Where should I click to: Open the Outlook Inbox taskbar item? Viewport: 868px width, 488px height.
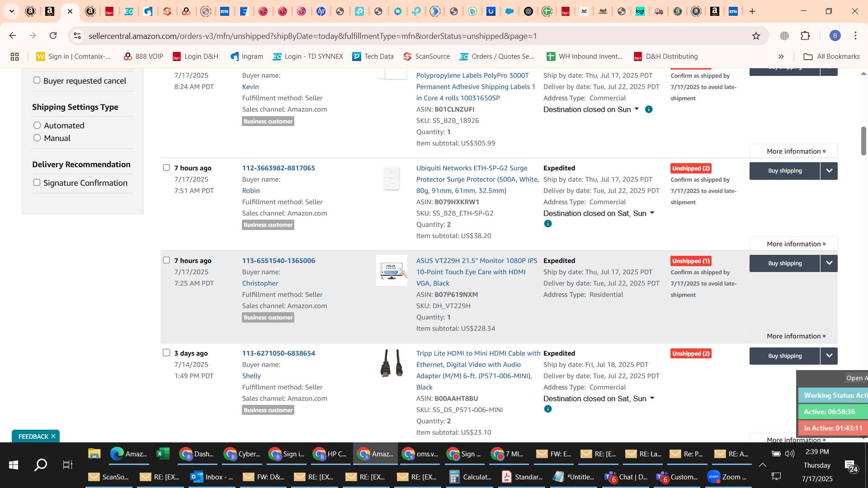point(212,477)
